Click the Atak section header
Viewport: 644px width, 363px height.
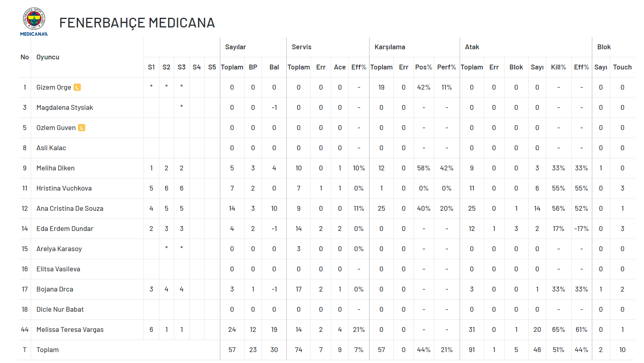point(472,47)
